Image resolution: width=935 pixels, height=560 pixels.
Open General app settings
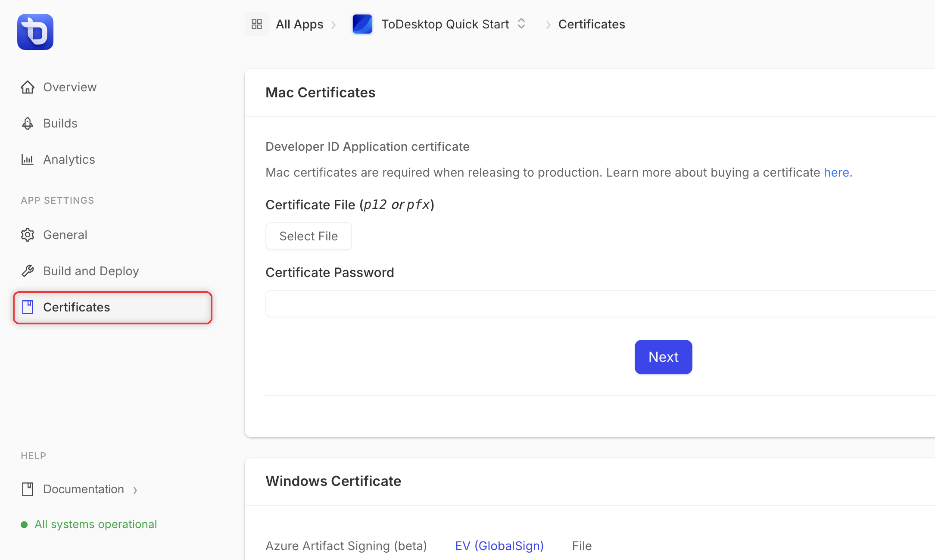coord(65,235)
